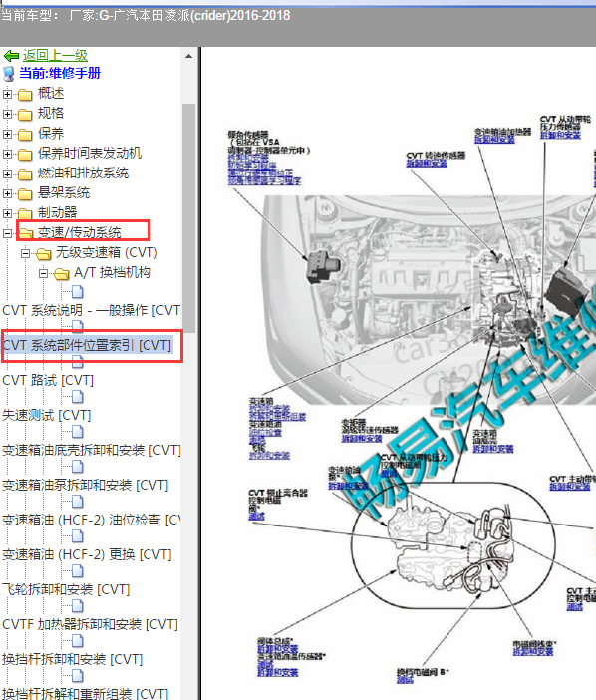Collapse the 变速/传动系统 tree node
596x700 pixels.
point(7,233)
